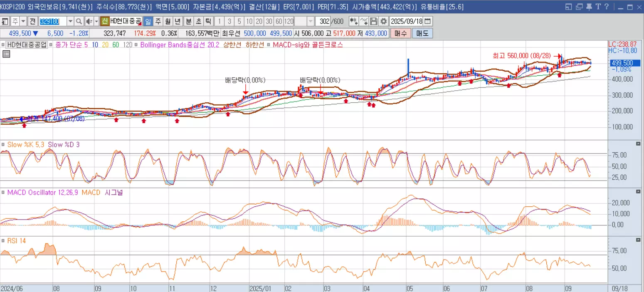The image size is (644, 292).
Task: Click the 'T' font icon in title bar
Action: [x=598, y=7]
